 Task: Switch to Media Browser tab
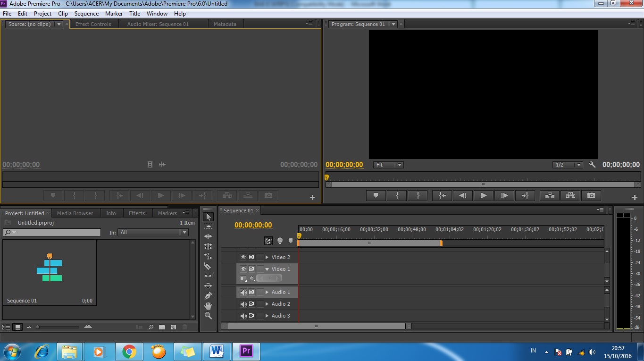[75, 213]
